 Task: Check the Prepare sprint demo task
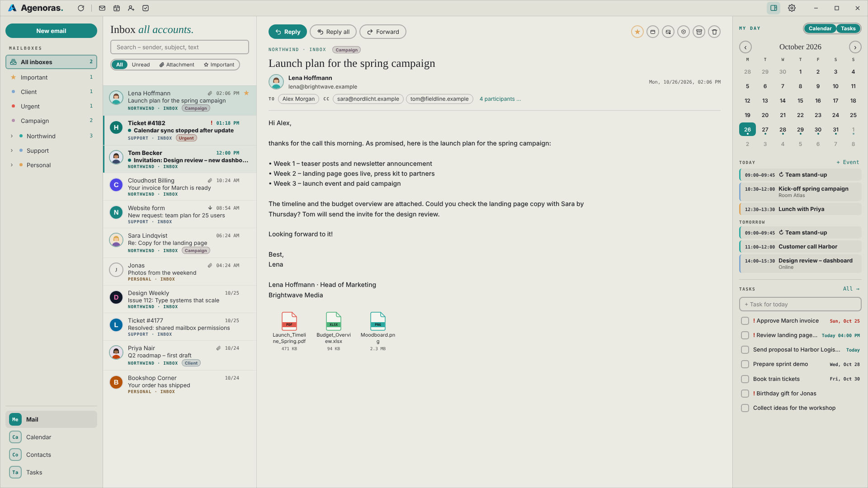point(745,364)
